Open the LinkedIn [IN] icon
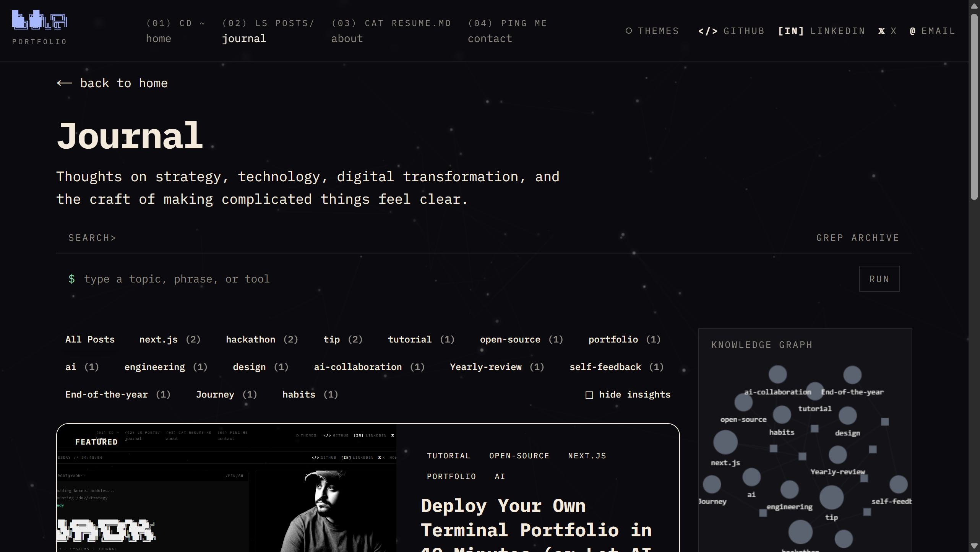980x552 pixels. (x=791, y=31)
